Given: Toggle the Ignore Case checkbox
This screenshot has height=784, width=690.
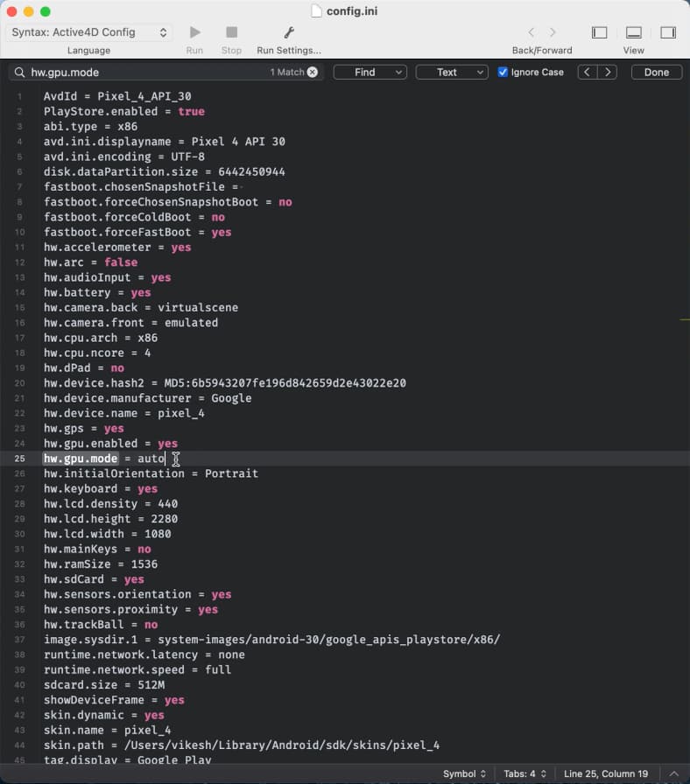Looking at the screenshot, I should pyautogui.click(x=503, y=72).
